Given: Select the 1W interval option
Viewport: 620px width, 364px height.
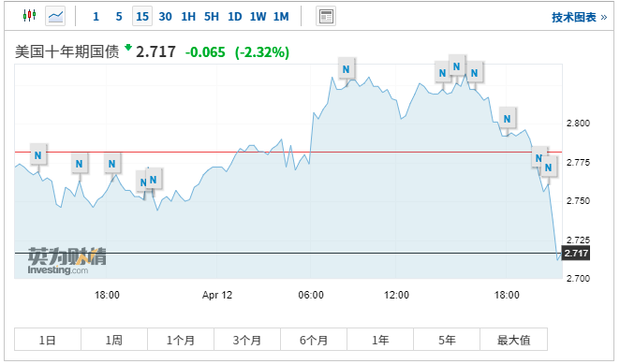Looking at the screenshot, I should [258, 17].
